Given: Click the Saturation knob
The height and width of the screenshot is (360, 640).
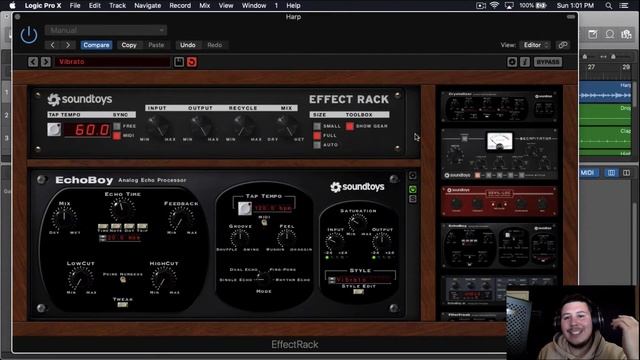Looking at the screenshot, I should click(x=358, y=223).
